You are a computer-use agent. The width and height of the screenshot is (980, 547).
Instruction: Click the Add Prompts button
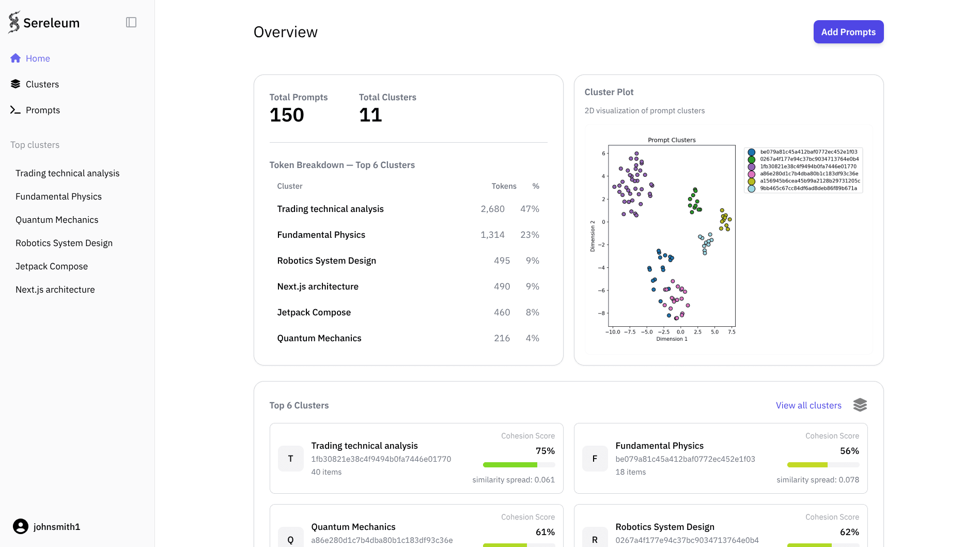[x=848, y=32]
